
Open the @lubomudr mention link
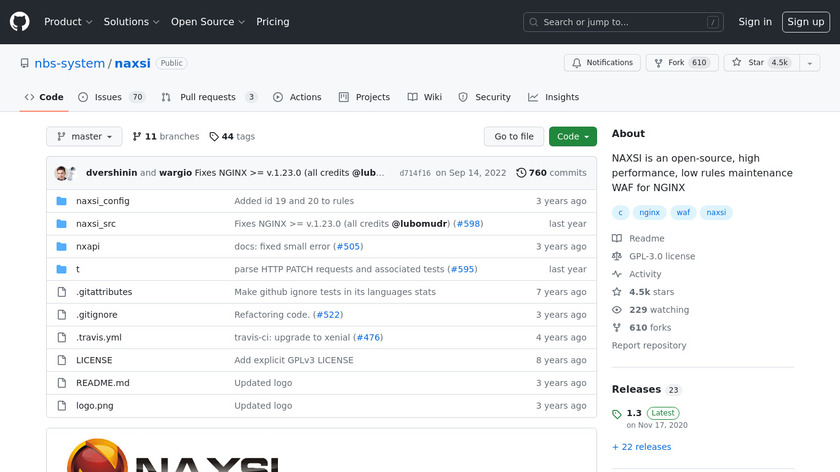coord(419,223)
